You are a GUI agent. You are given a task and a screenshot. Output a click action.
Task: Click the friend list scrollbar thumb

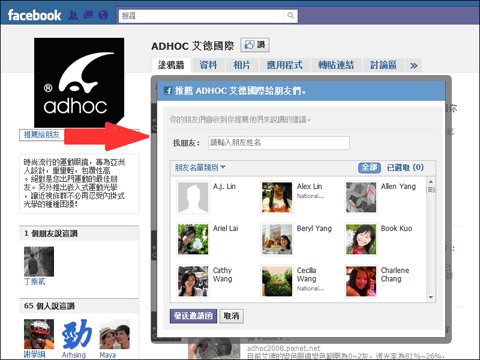(431, 190)
